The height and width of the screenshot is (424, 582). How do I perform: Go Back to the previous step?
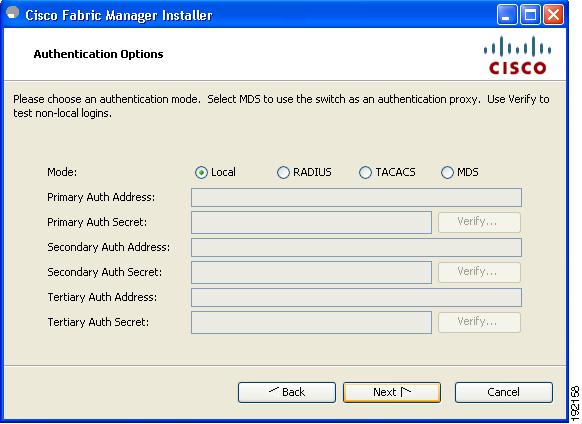coord(287,392)
